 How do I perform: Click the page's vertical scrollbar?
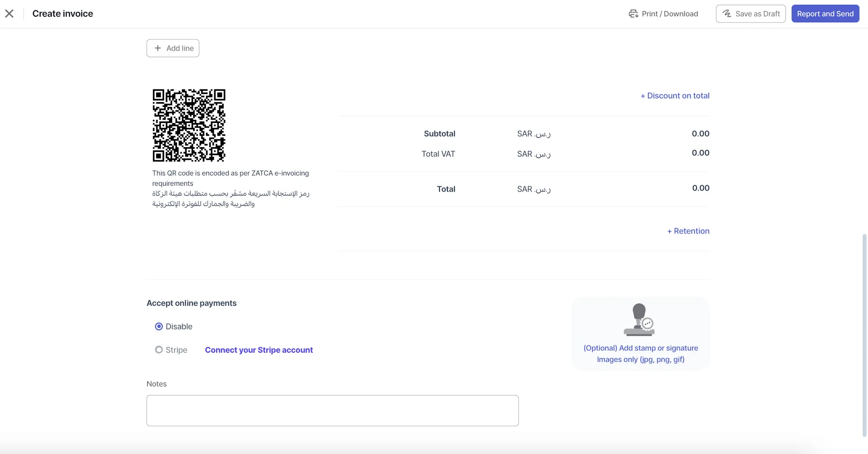[x=864, y=334]
